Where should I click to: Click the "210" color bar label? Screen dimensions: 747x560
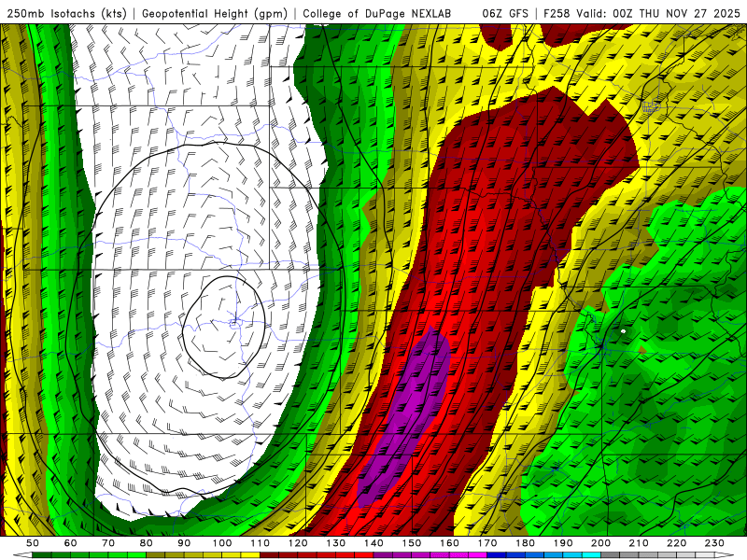pyautogui.click(x=639, y=543)
